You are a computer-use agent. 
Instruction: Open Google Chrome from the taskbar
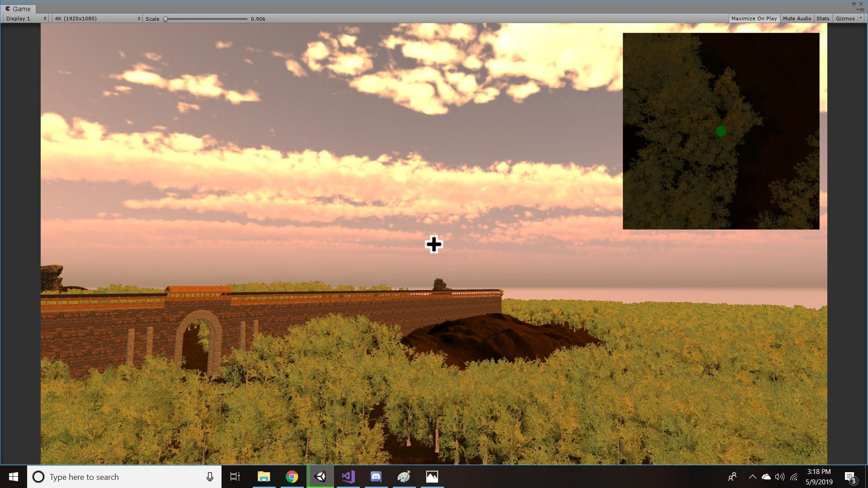pyautogui.click(x=292, y=477)
